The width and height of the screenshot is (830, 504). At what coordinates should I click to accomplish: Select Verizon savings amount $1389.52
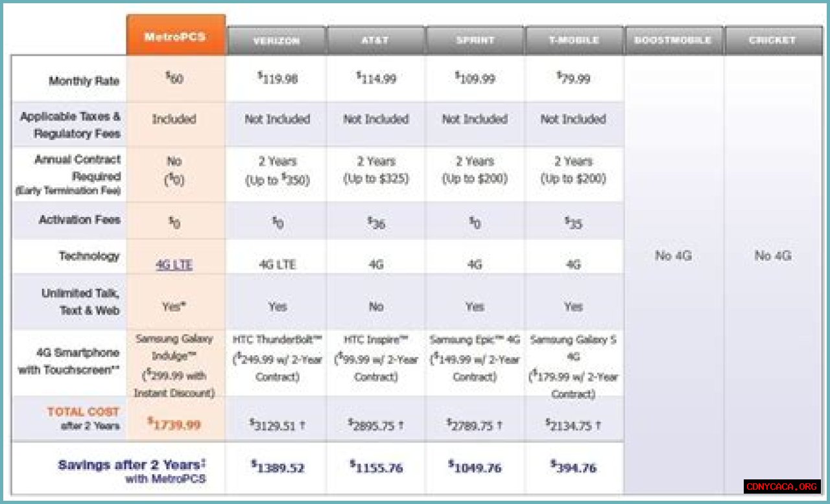pyautogui.click(x=278, y=467)
